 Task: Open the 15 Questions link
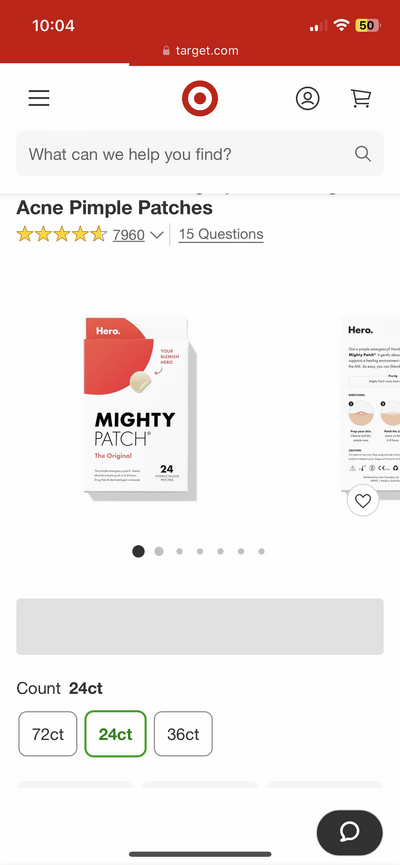click(x=221, y=234)
